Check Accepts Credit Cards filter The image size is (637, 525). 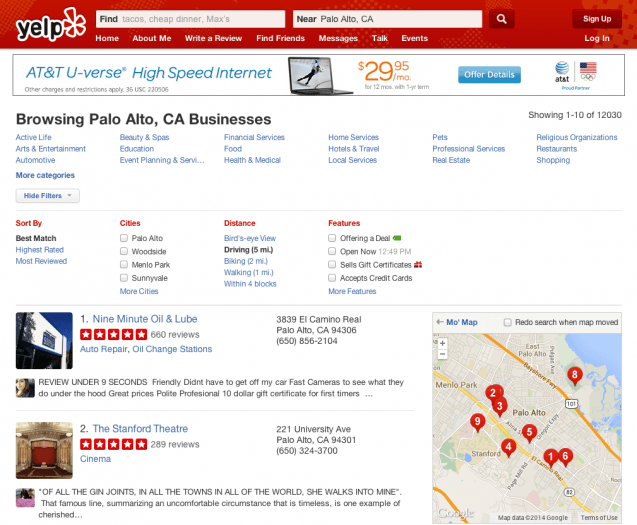click(332, 278)
